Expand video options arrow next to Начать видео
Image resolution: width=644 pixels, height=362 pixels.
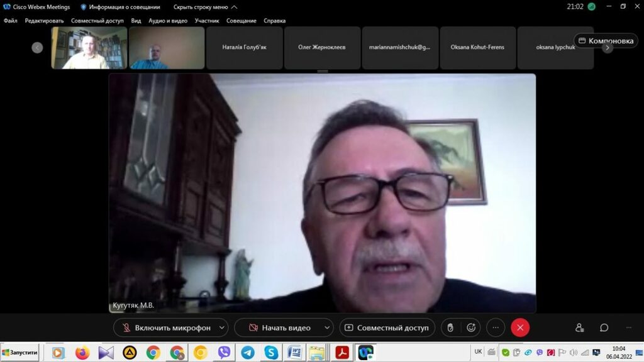[326, 327]
